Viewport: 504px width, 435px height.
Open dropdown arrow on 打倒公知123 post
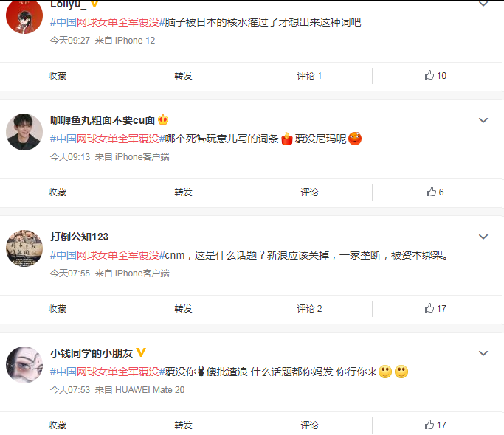tap(483, 237)
